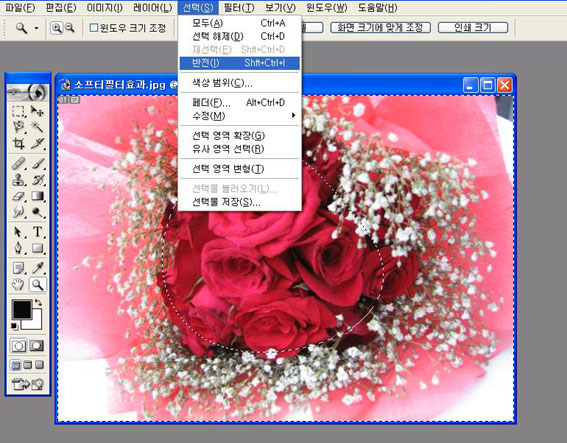Pick the Magic Wand tool
Viewport: 567px width, 443px height.
[x=37, y=126]
